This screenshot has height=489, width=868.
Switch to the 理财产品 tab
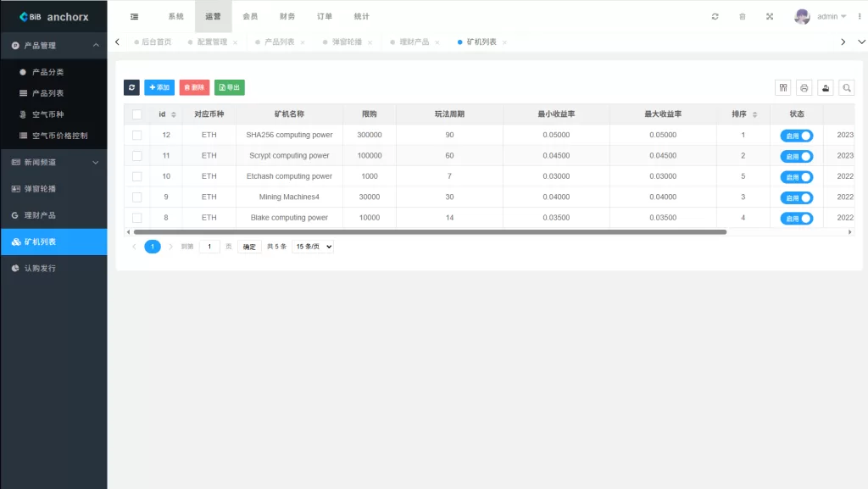(x=415, y=41)
